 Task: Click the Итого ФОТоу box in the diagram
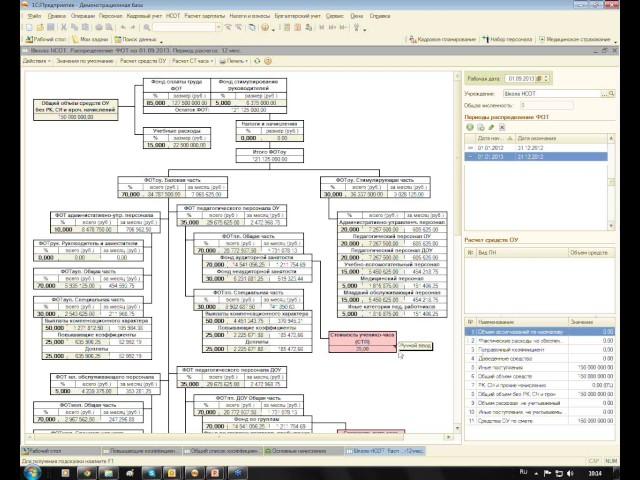point(269,156)
